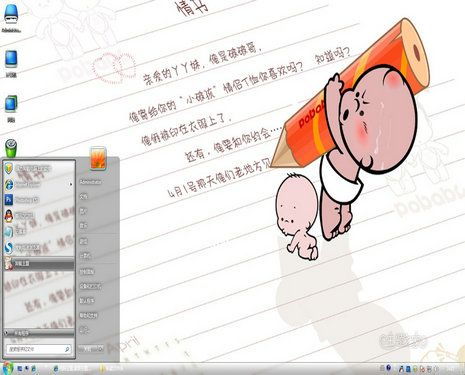This screenshot has height=375, width=465.
Task: Click the network tray icon
Action: (x=429, y=369)
